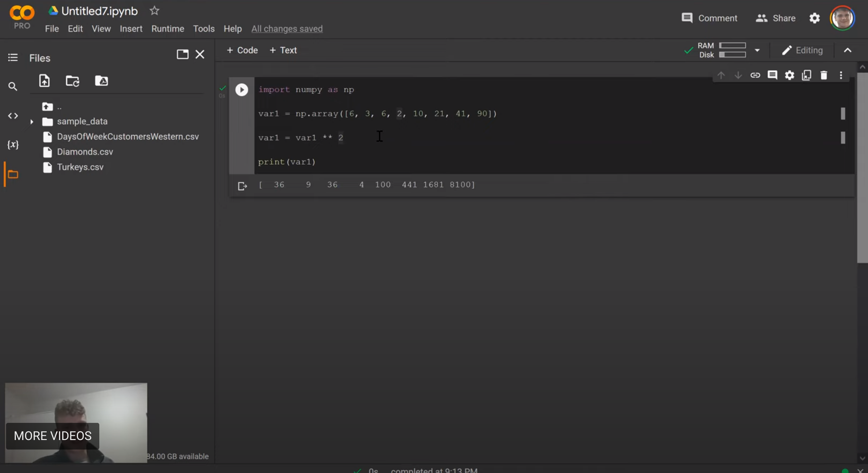The image size is (868, 473).
Task: Open the Runtime menu
Action: pos(168,29)
